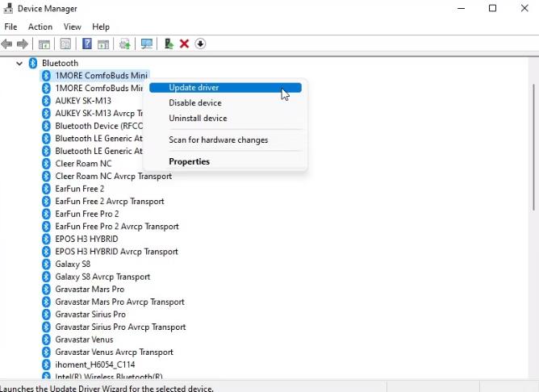Image resolution: width=539 pixels, height=392 pixels.
Task: Open the View menu
Action: point(73,27)
